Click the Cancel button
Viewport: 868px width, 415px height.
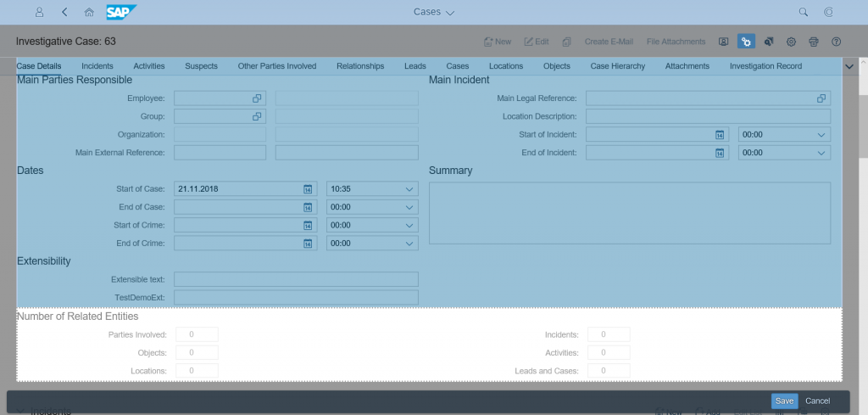pyautogui.click(x=818, y=401)
